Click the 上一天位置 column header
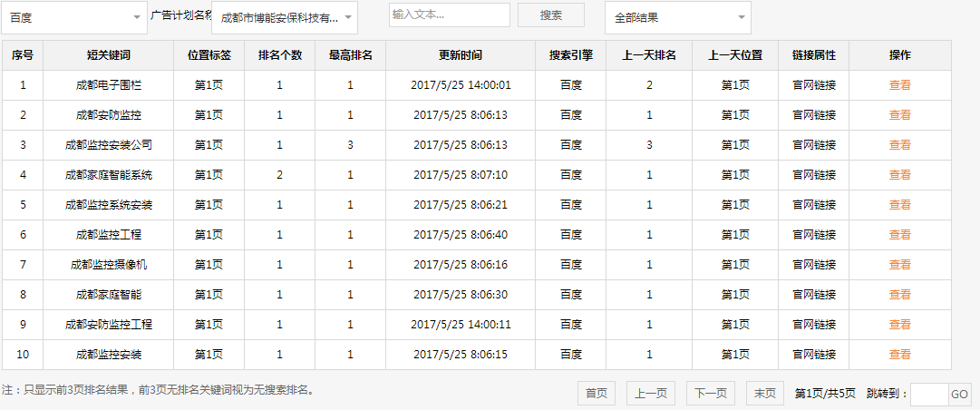980x410 pixels. [x=735, y=55]
